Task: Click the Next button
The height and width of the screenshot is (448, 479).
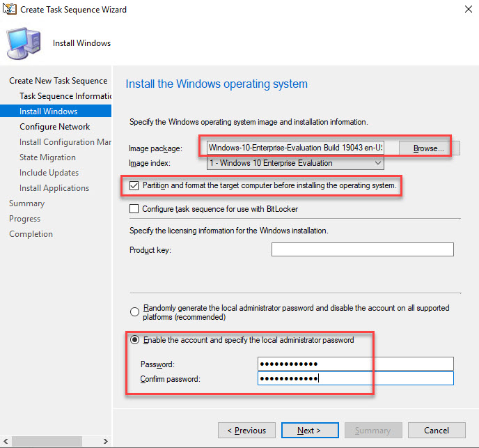Action: (x=309, y=430)
